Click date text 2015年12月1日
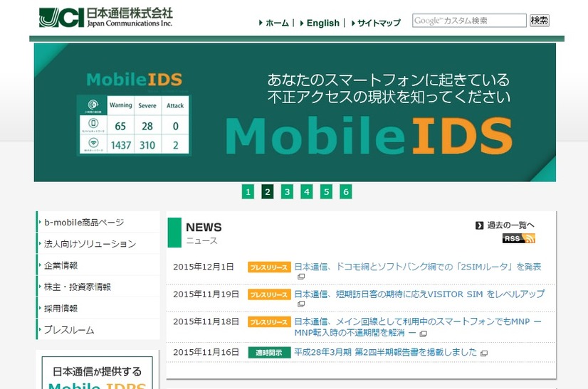 pos(204,267)
